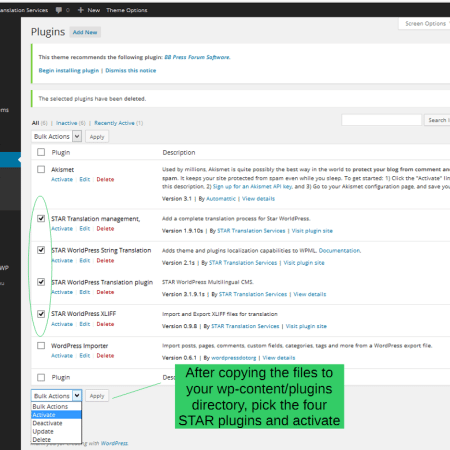The width and height of the screenshot is (450, 450).
Task: Open the WordPress footer link
Action: (114, 443)
